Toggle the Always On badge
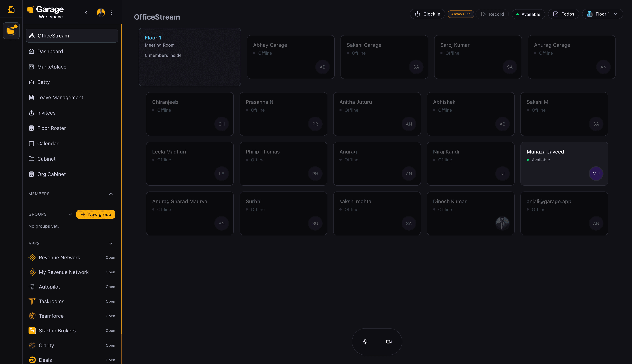Image resolution: width=632 pixels, height=364 pixels. tap(461, 14)
